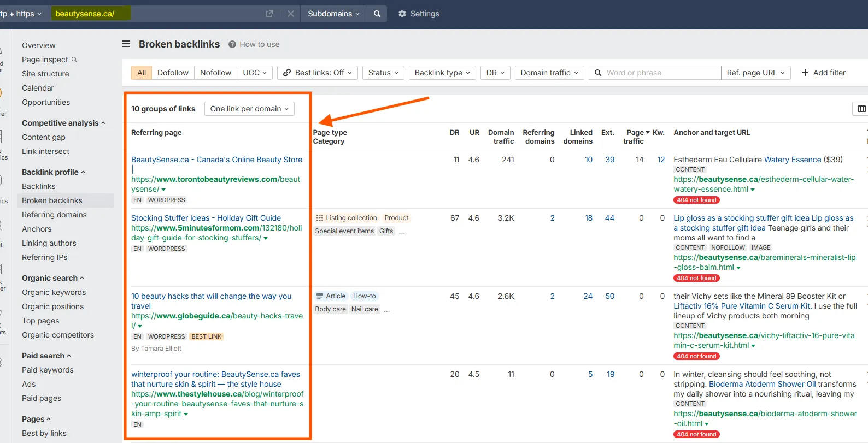Open the Domain traffic filter dropdown
This screenshot has width=868, height=443.
coord(549,73)
